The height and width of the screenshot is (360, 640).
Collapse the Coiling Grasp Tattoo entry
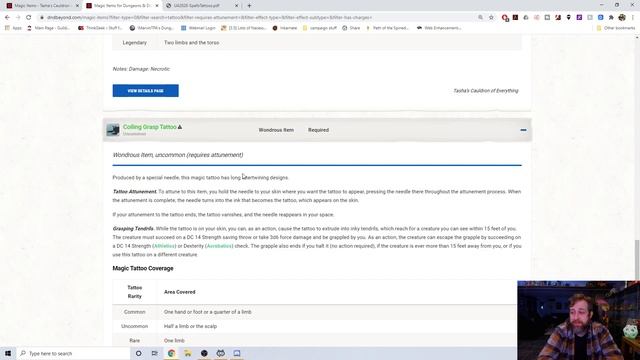pos(523,130)
